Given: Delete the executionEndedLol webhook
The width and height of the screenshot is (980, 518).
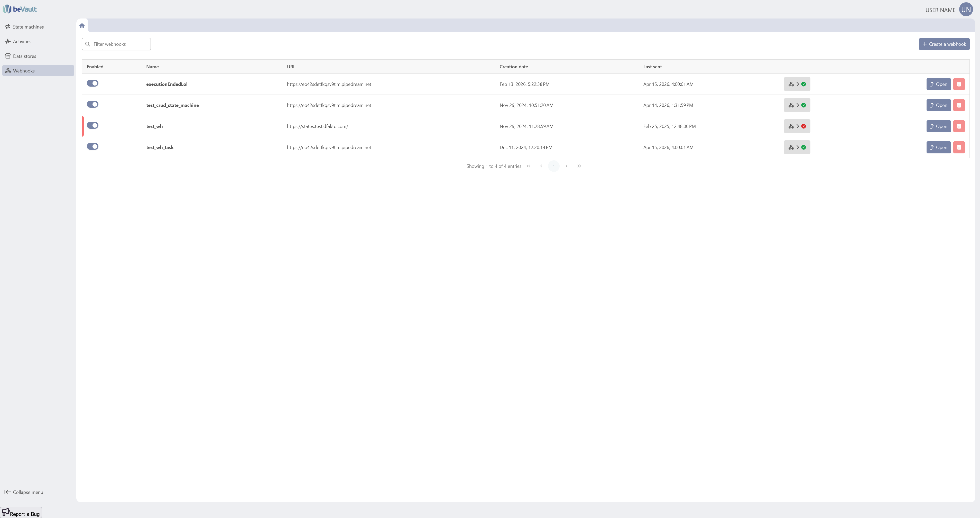Looking at the screenshot, I should point(959,84).
